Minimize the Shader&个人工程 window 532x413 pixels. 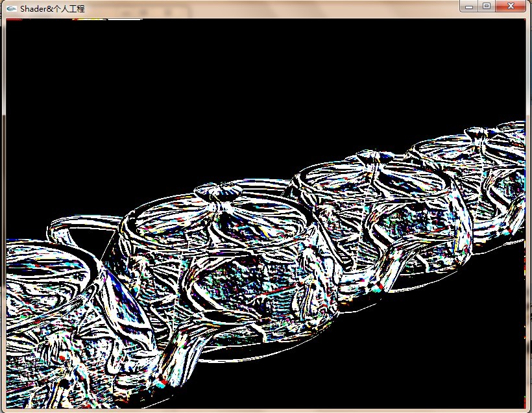click(x=469, y=6)
